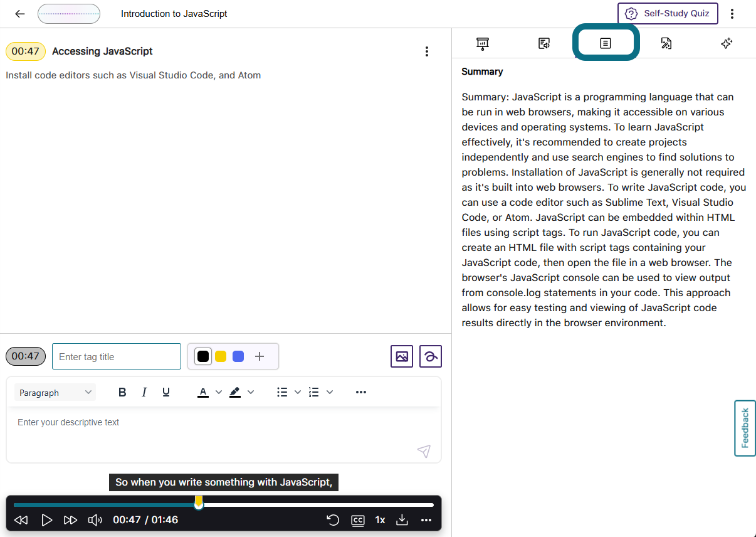Choose the blue tag color swatch

pyautogui.click(x=238, y=356)
